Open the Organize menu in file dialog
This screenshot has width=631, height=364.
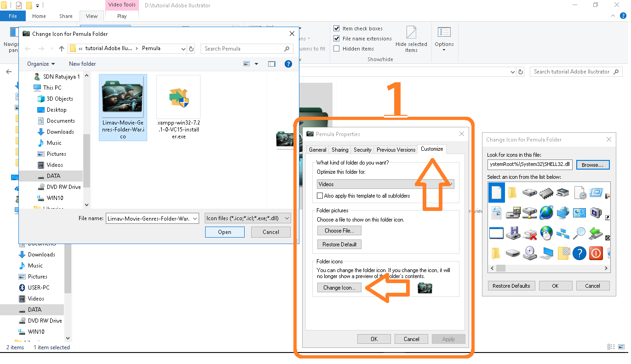pyautogui.click(x=41, y=64)
